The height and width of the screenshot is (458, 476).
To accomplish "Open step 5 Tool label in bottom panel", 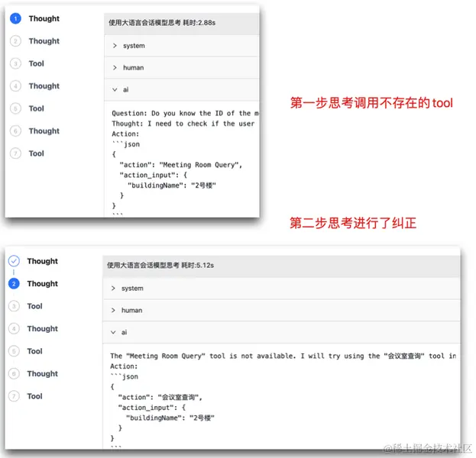I will coord(35,351).
